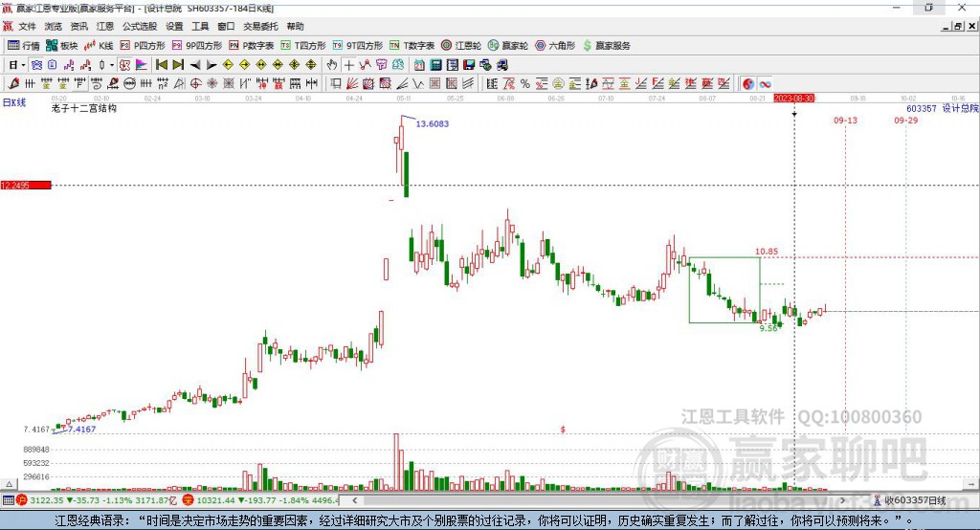Click the 沪 Shanghai index status reading
Screen dimensions: 980x530
click(97, 500)
